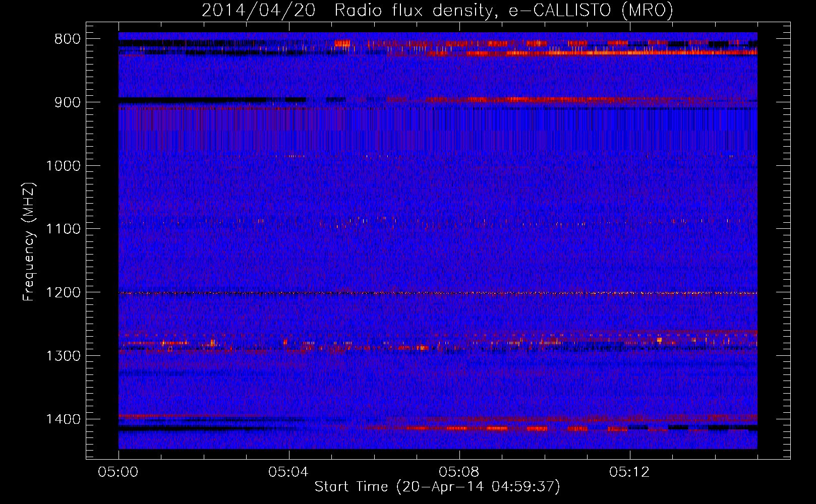Click the 'Start Time (20-Apr-14 04:59:37)' label
Viewport: 816px width, 504px height.
coord(437,487)
